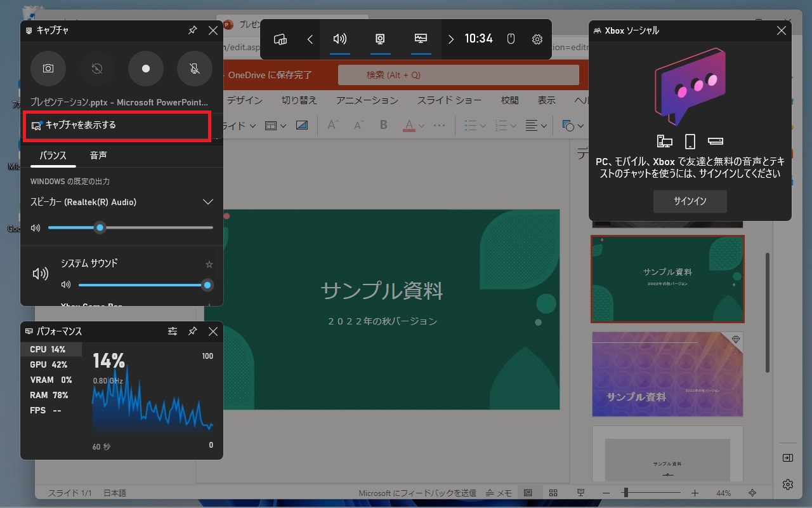
Task: Open more font options ellipsis
Action: (x=439, y=126)
